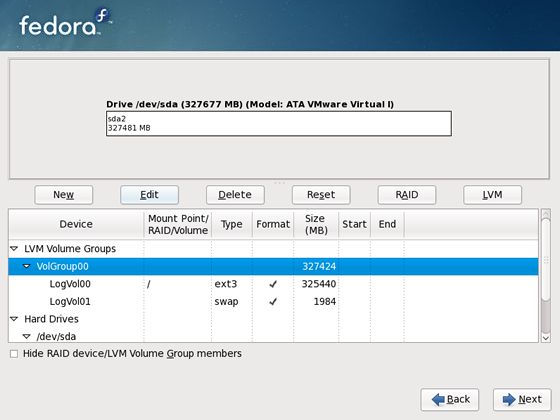The width and height of the screenshot is (560, 420).
Task: Click the 1984 size value
Action: [325, 301]
